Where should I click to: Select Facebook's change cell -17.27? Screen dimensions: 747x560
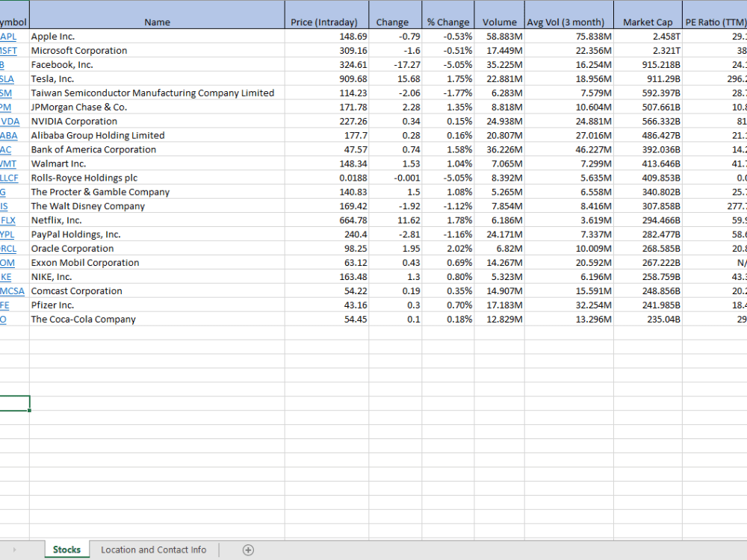[x=395, y=65]
